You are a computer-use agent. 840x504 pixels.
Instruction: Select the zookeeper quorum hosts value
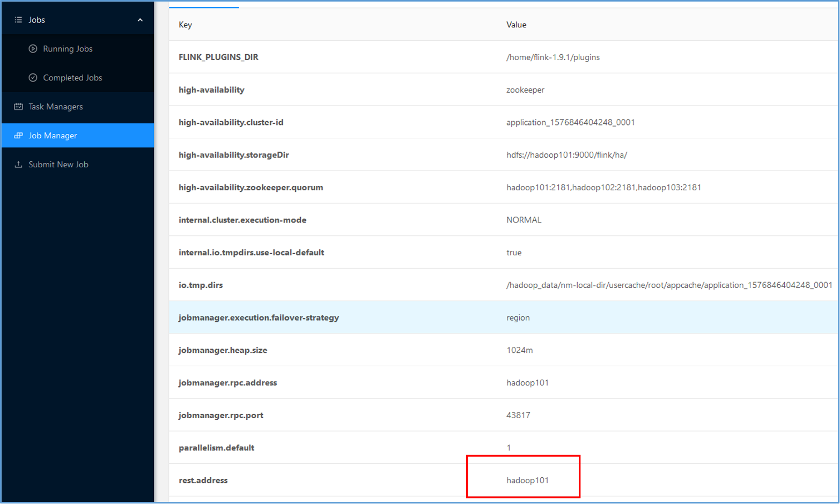[603, 187]
